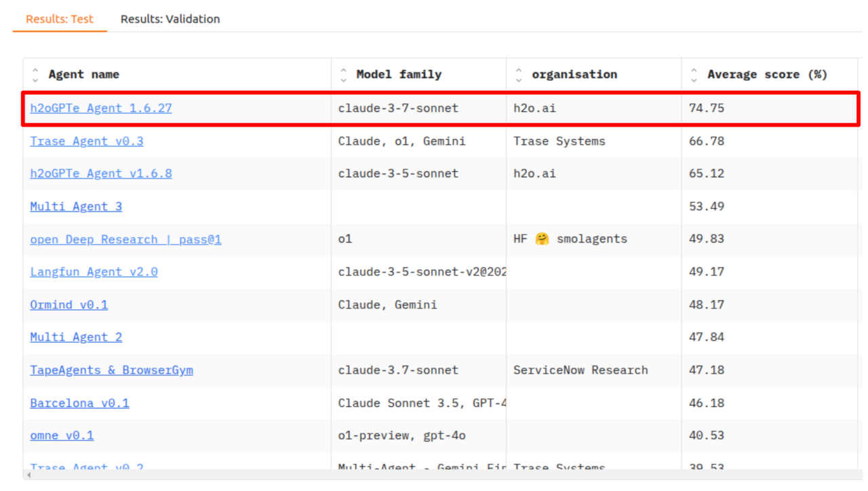Open open Deep Research pass@1 link
The width and height of the screenshot is (868, 491).
click(x=125, y=239)
